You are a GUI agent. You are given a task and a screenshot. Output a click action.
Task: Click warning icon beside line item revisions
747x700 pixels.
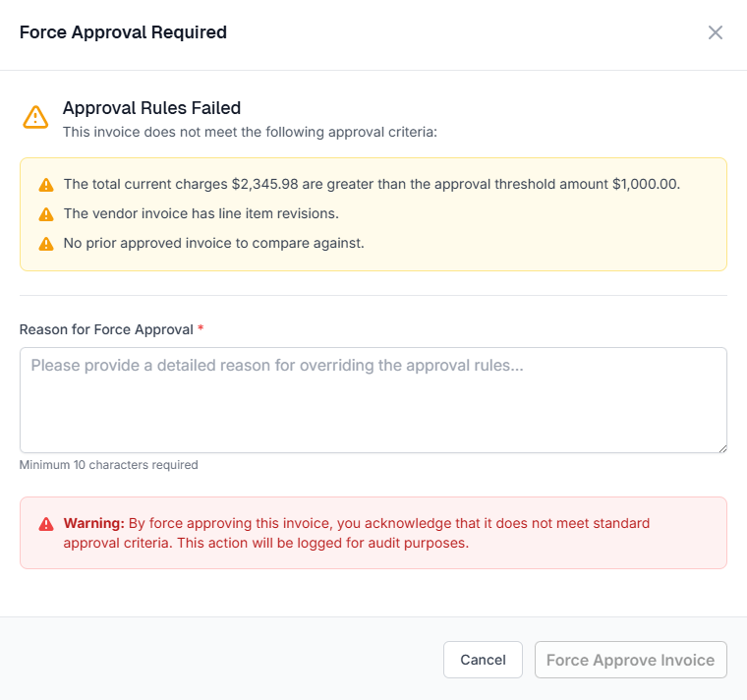pyautogui.click(x=46, y=214)
